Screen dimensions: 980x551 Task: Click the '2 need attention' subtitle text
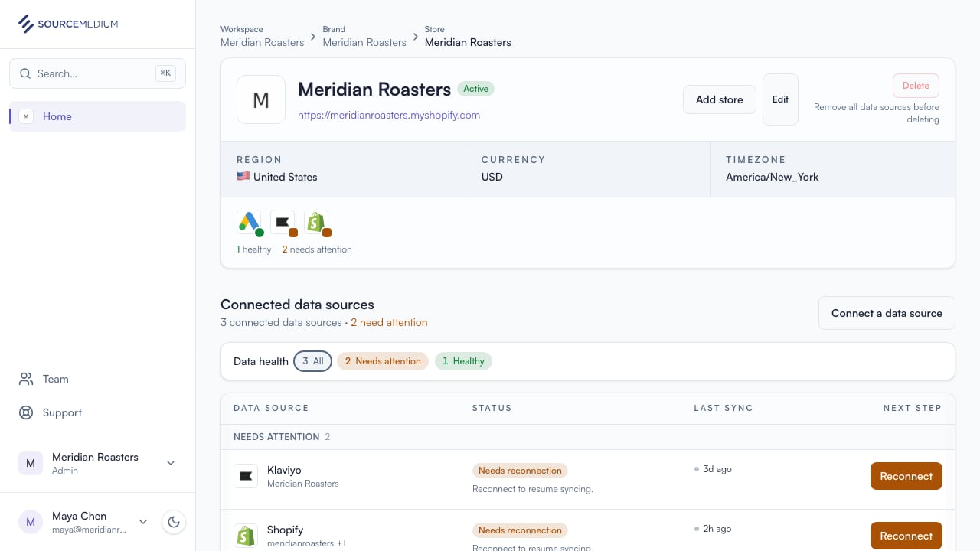pos(389,322)
